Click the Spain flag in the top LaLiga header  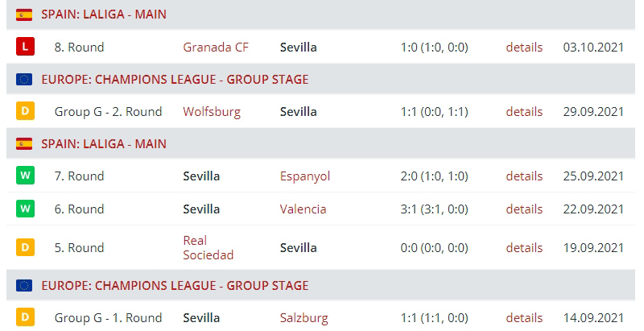24,14
